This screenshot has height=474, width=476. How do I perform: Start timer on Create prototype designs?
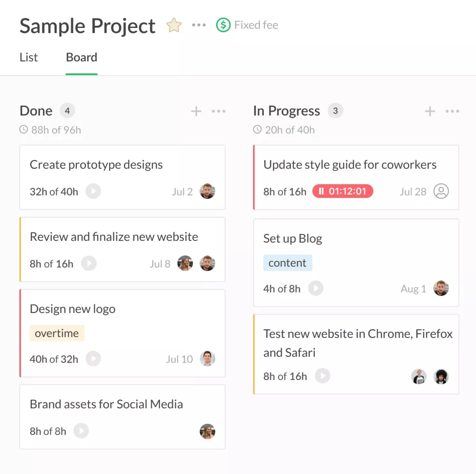(x=93, y=191)
